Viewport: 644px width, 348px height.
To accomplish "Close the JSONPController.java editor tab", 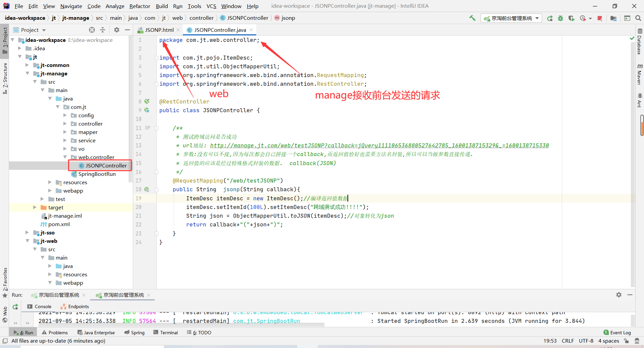I will [251, 30].
